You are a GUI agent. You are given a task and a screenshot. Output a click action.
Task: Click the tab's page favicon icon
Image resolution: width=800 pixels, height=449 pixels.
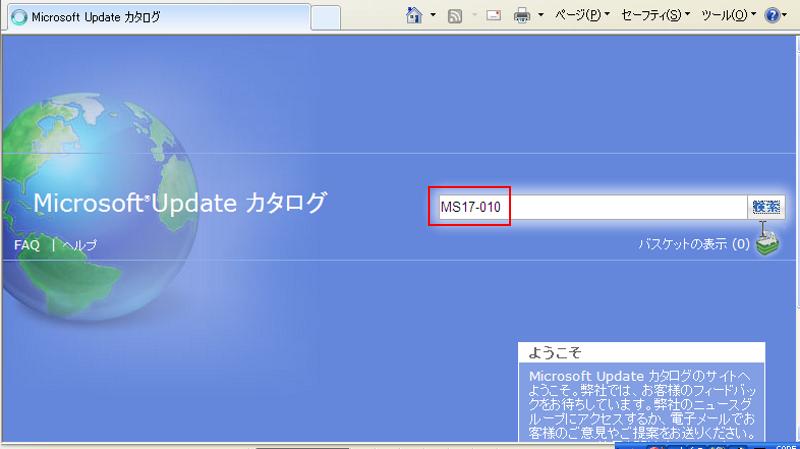pos(19,17)
